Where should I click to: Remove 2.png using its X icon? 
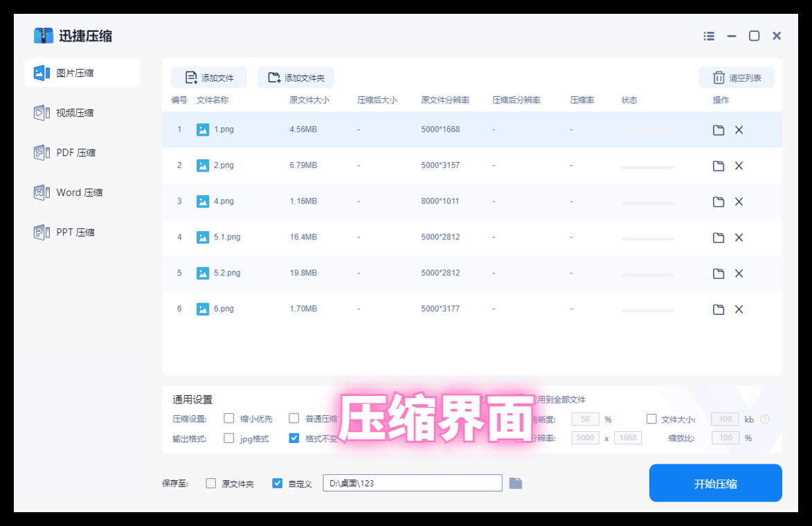pyautogui.click(x=739, y=165)
